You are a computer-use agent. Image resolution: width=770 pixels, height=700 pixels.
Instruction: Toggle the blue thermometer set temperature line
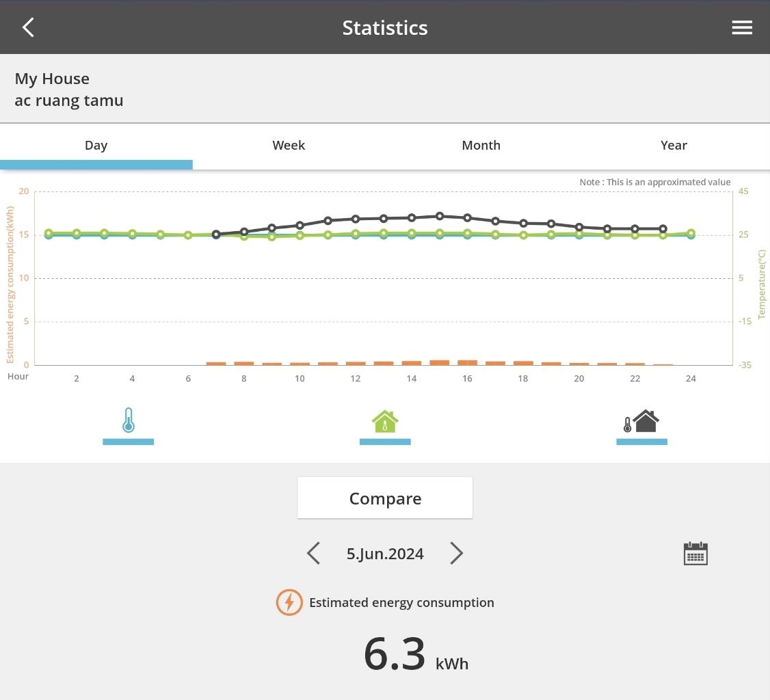[128, 425]
